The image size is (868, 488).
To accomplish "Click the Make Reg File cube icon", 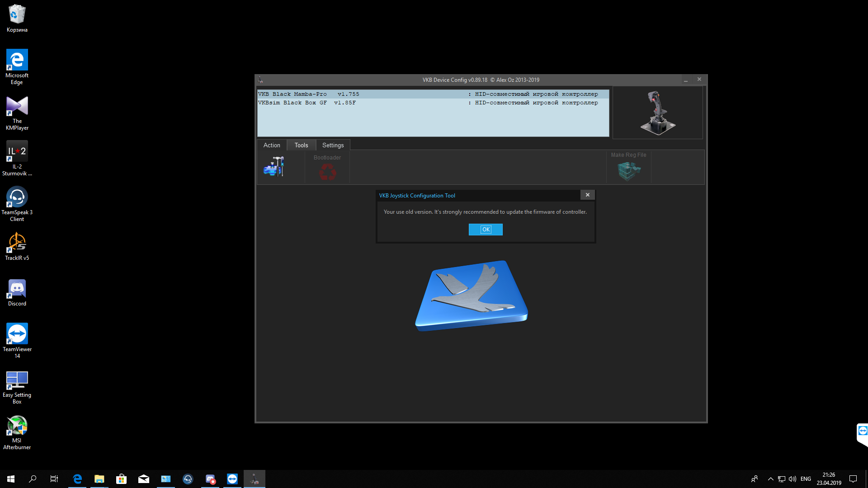I will [629, 171].
